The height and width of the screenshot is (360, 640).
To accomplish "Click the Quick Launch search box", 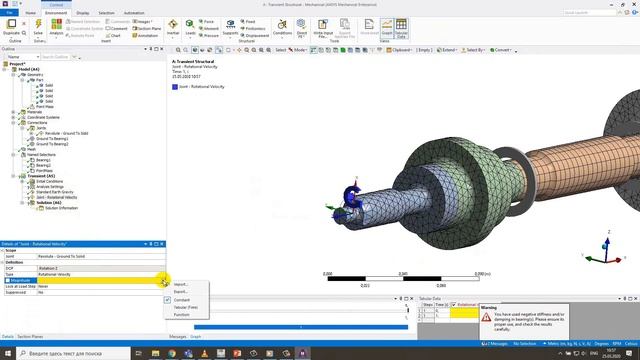I will [589, 13].
